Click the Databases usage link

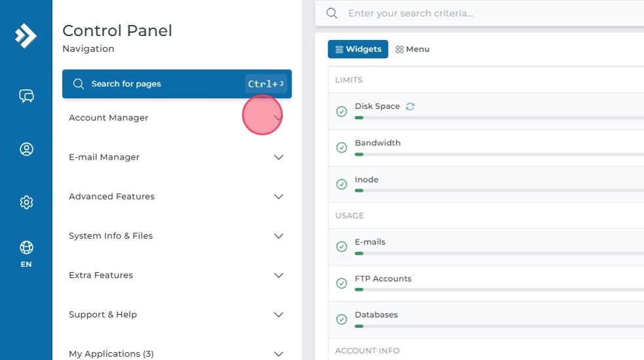click(x=376, y=315)
